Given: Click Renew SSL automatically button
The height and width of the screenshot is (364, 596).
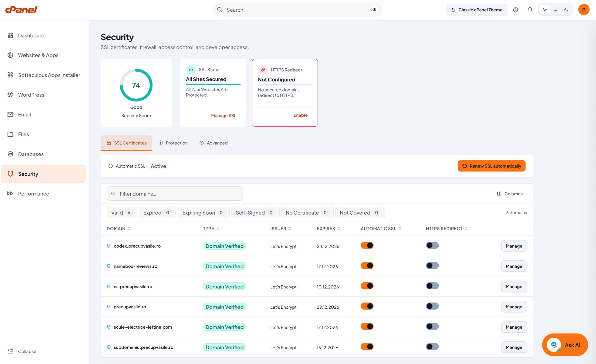Looking at the screenshot, I should tap(491, 166).
